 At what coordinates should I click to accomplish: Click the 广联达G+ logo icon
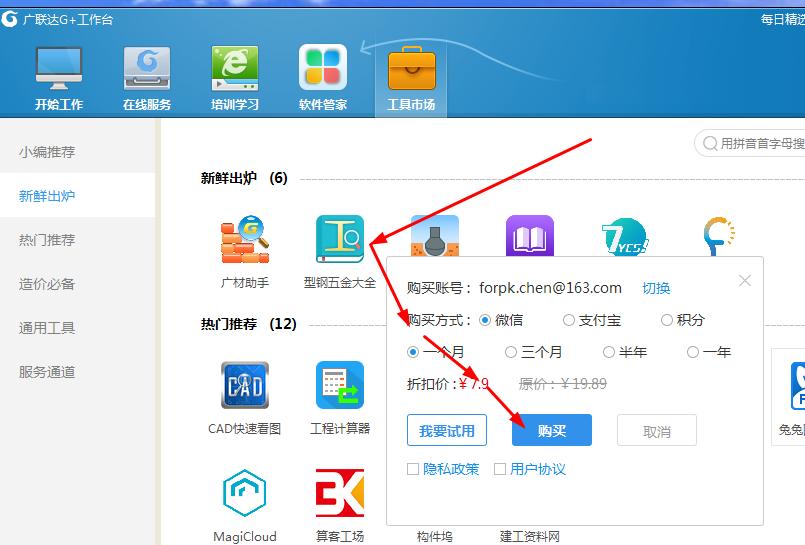9,19
